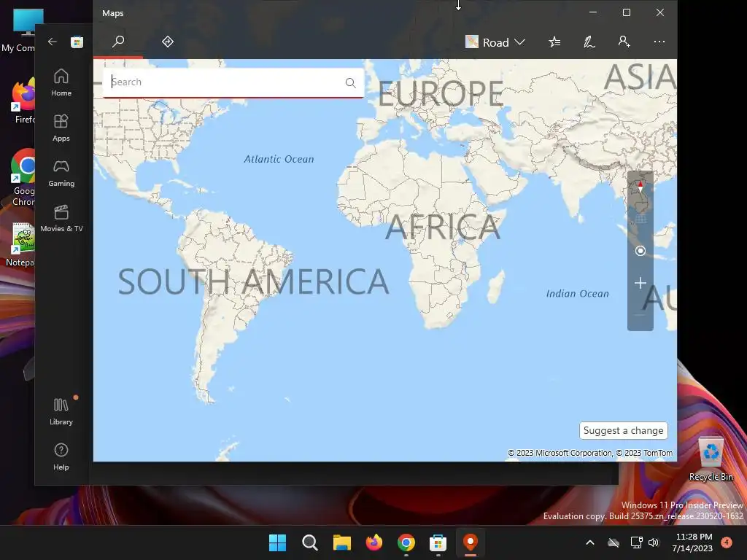Click the Microsoft Store logo icon
Viewport: 747px width, 560px height.
77,42
